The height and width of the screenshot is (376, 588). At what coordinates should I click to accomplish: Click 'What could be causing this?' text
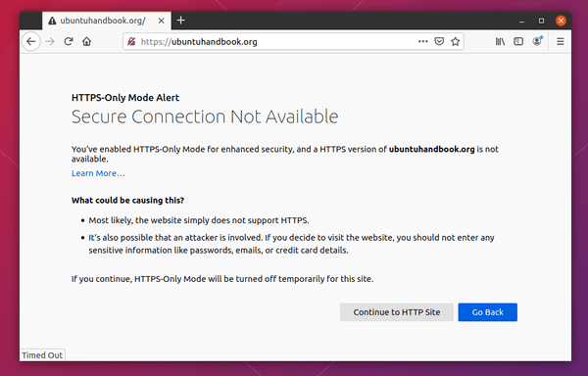(x=127, y=201)
